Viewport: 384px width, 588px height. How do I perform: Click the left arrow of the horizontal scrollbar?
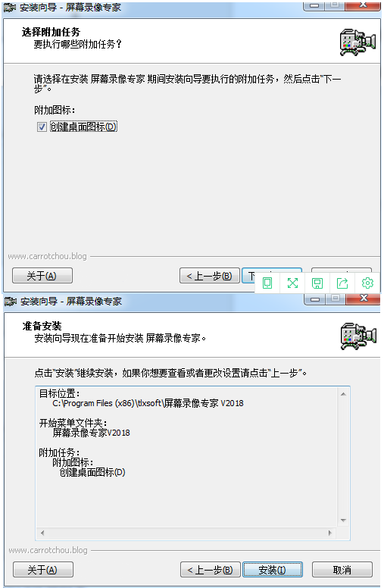(42, 533)
